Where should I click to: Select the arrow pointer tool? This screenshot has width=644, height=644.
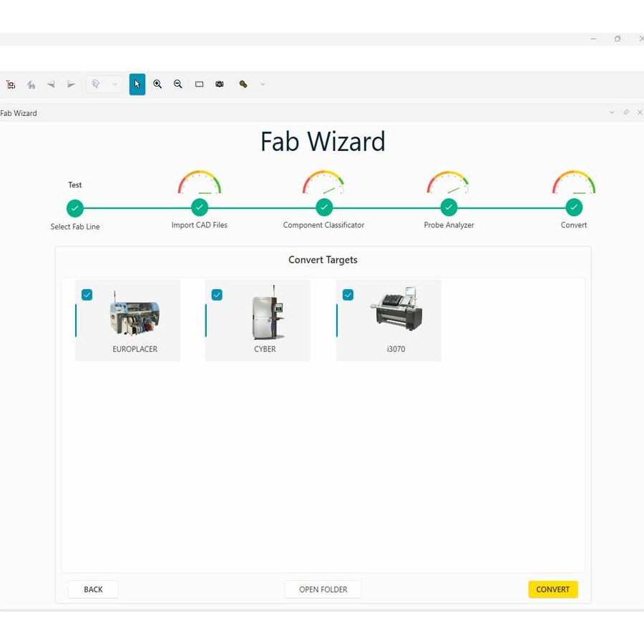(137, 84)
